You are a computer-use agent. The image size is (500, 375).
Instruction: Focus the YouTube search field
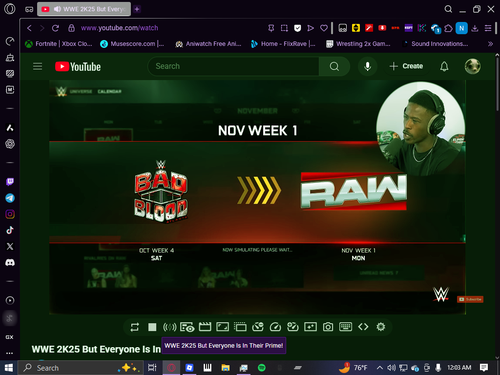233,66
